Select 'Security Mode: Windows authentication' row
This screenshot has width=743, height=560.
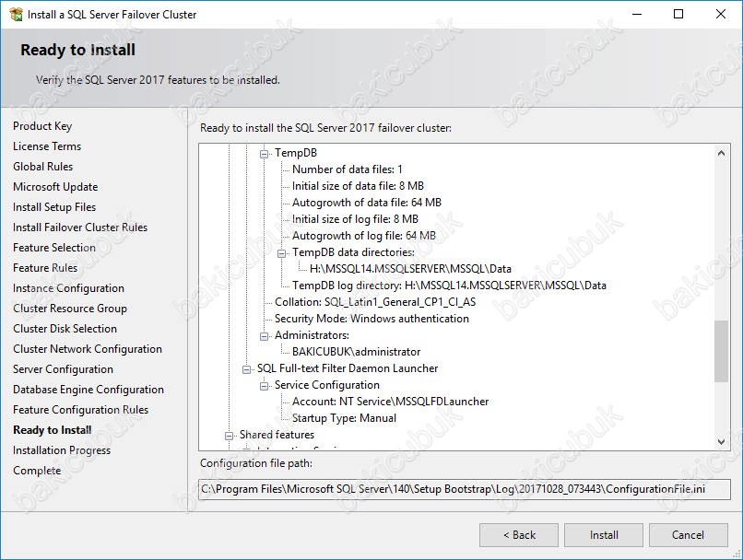click(x=372, y=319)
